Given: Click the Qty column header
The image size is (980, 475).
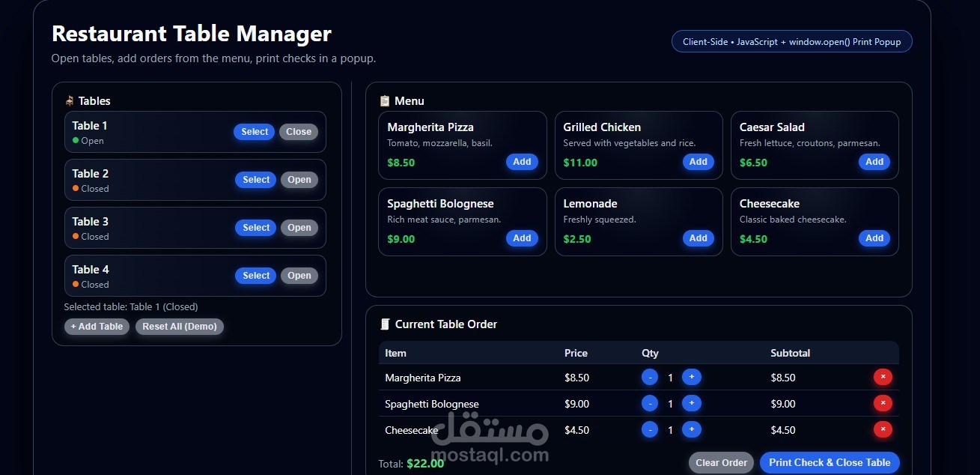Looking at the screenshot, I should tap(650, 353).
